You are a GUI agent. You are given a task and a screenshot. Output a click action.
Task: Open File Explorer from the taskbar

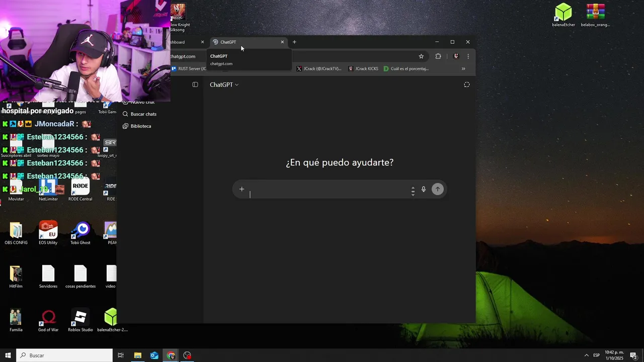click(137, 355)
